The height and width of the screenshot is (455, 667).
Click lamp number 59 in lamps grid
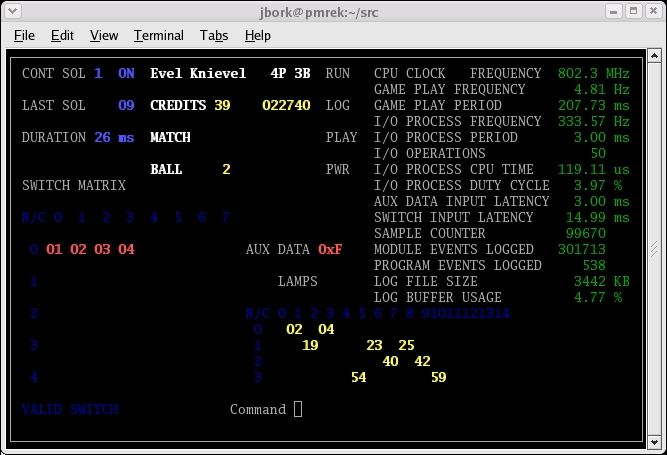coord(438,377)
